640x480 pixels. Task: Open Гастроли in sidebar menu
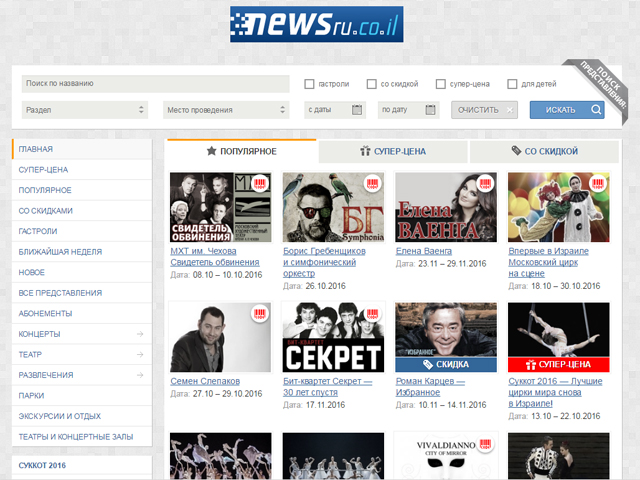click(x=82, y=231)
